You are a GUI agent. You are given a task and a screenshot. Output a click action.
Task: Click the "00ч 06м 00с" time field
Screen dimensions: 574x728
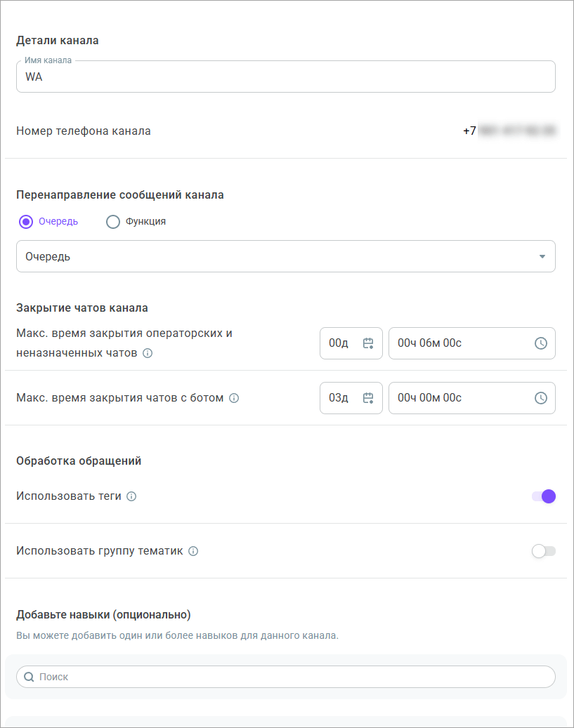[457, 343]
